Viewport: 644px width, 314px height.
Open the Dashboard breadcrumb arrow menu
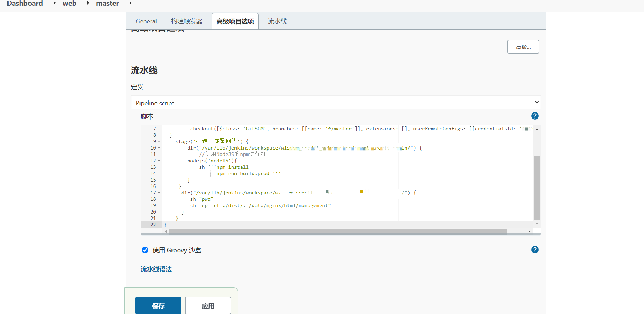(54, 3)
